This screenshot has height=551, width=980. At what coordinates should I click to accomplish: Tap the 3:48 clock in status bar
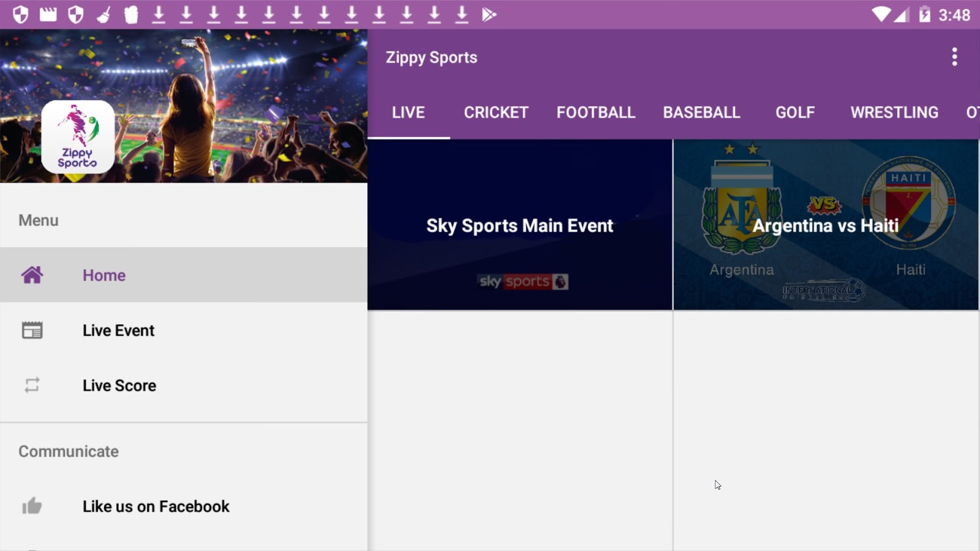tap(954, 15)
